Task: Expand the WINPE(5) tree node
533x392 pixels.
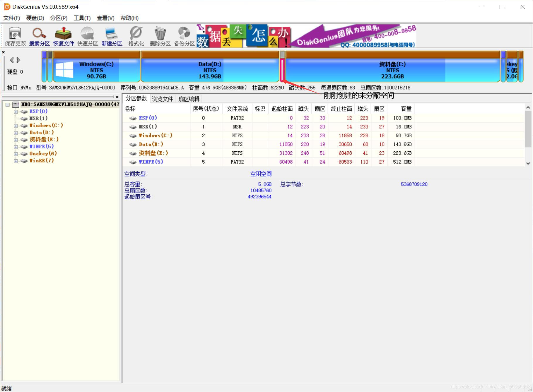Action: click(x=16, y=147)
